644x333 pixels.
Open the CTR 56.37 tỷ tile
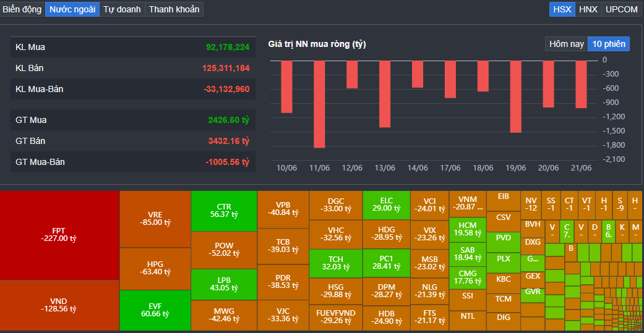click(224, 211)
